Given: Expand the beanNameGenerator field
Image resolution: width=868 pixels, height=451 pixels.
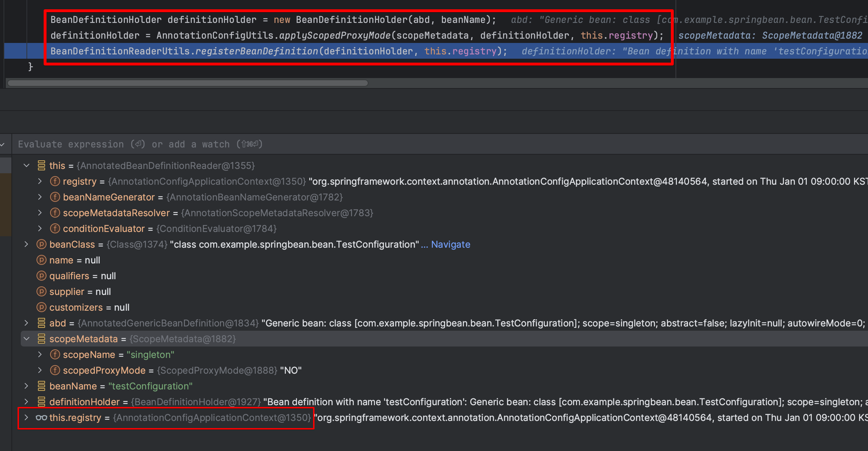Looking at the screenshot, I should point(40,197).
